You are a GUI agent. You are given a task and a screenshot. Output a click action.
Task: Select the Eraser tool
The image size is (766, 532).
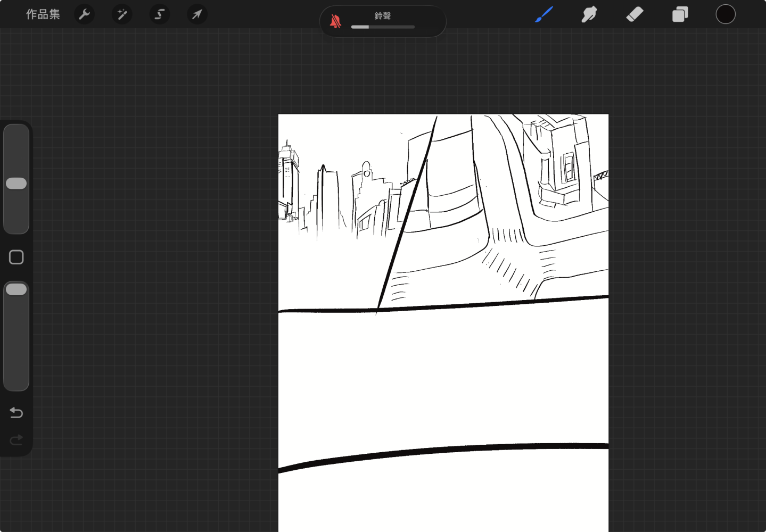click(635, 14)
